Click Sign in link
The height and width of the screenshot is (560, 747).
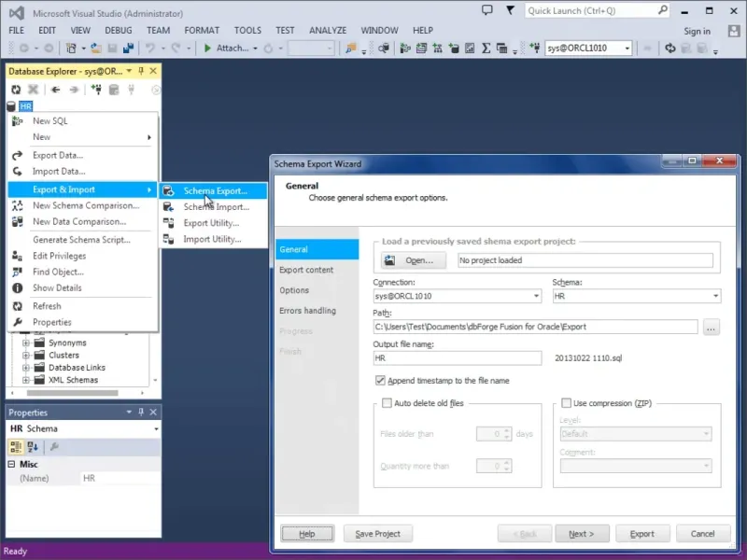tap(697, 32)
